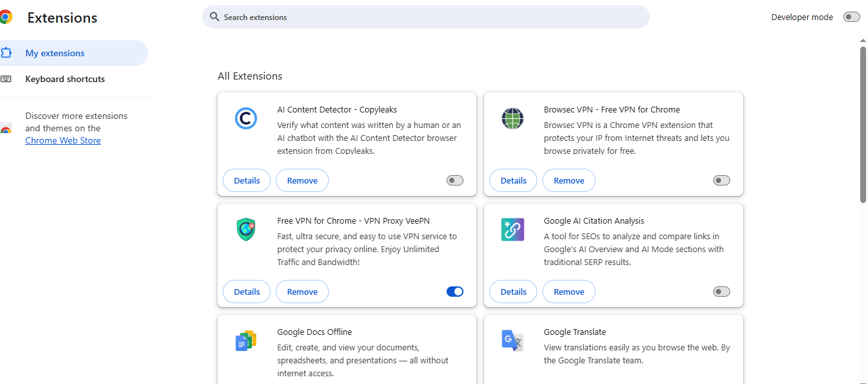The width and height of the screenshot is (868, 384).
Task: Disable the VeePN extension toggle
Action: coord(455,292)
